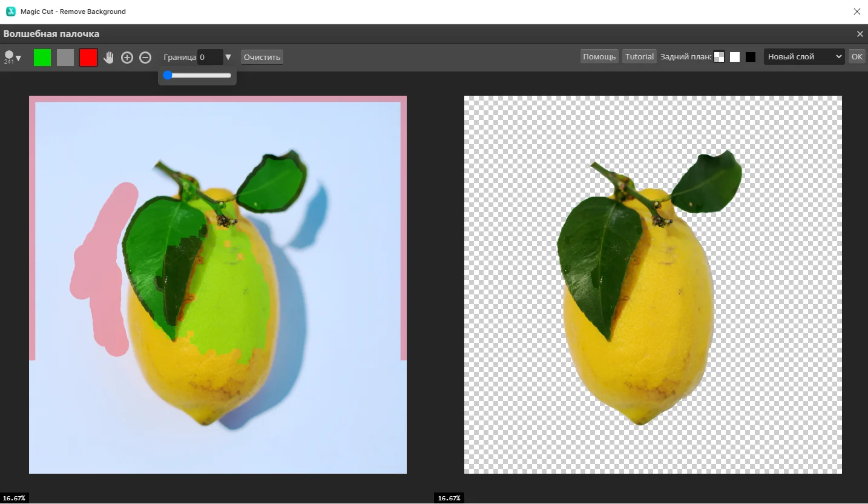
Task: Click the Граница slider handle
Action: [168, 75]
